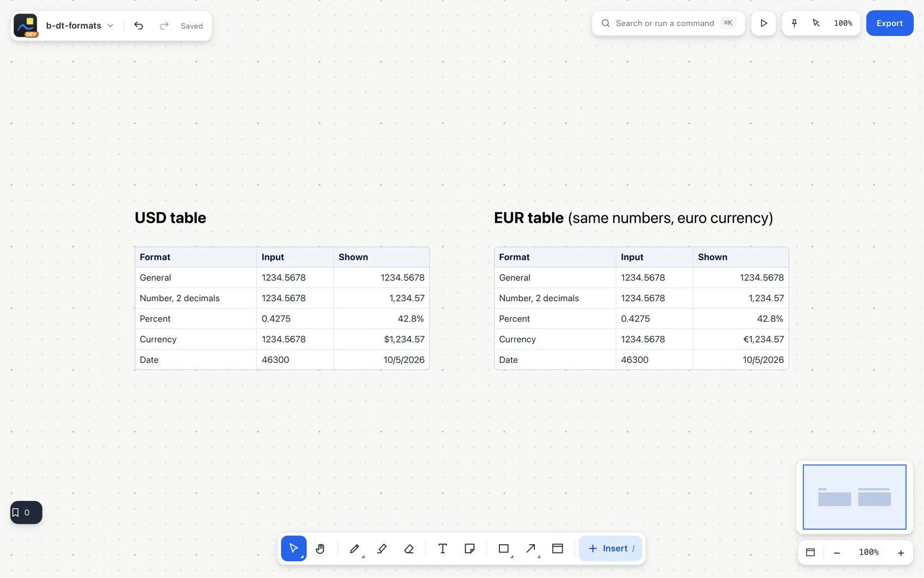Open the Insert menu button
924x578 pixels.
pos(611,549)
